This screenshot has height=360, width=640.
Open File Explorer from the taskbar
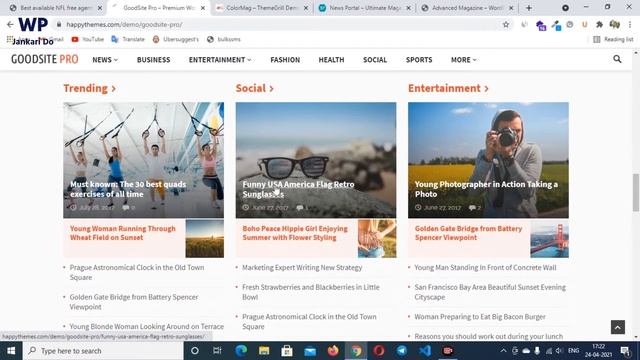pyautogui.click(x=264, y=351)
